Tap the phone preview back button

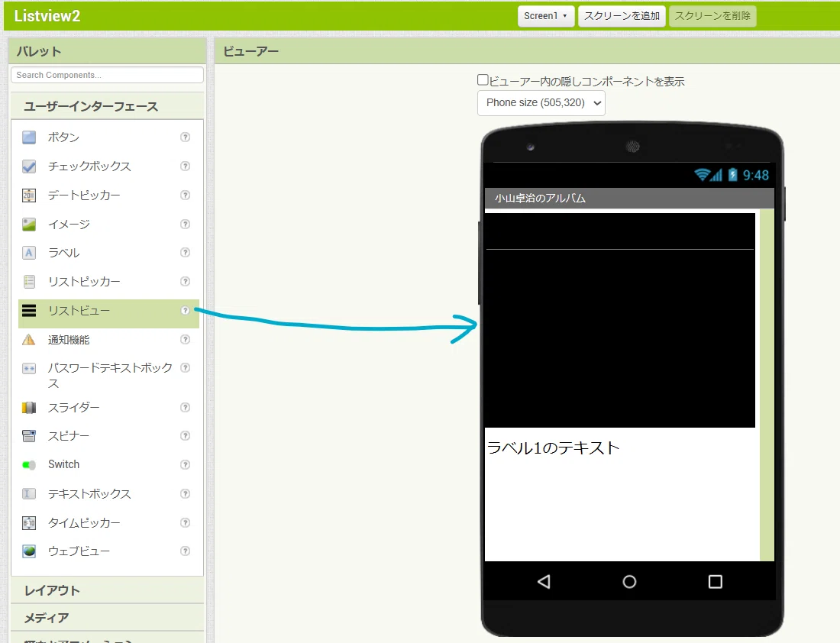click(544, 582)
